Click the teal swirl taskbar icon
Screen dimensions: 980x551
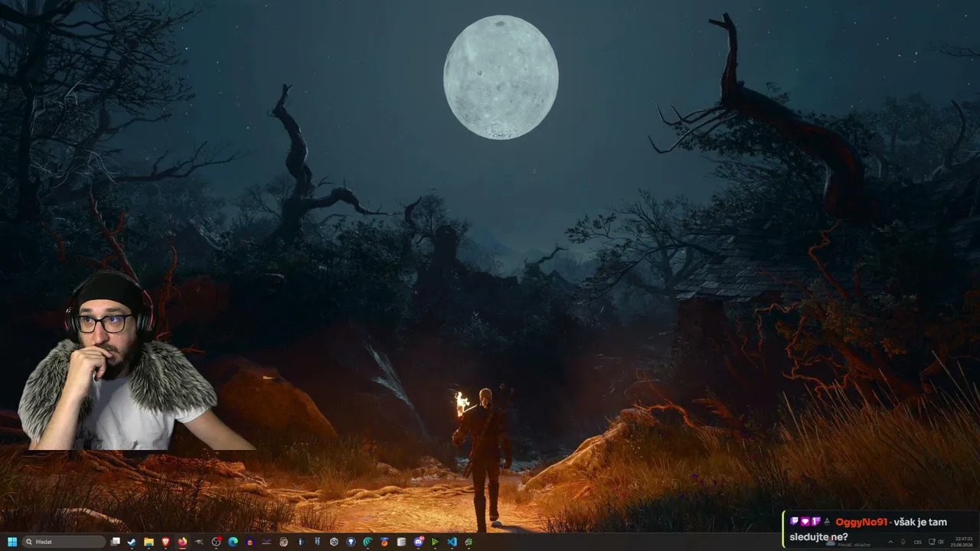point(368,542)
